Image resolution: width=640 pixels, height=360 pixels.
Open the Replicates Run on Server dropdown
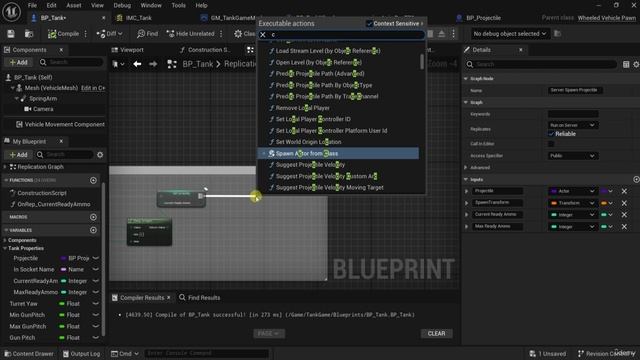click(x=572, y=125)
